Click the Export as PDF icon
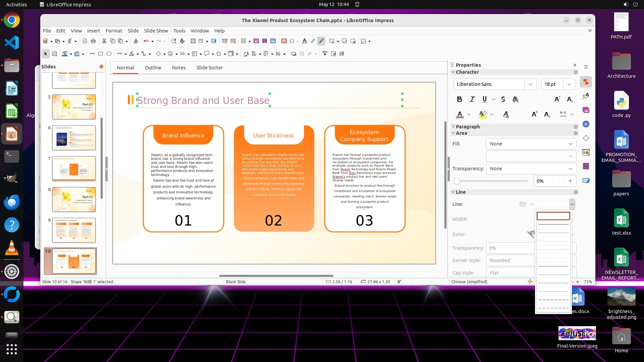 tap(85, 41)
